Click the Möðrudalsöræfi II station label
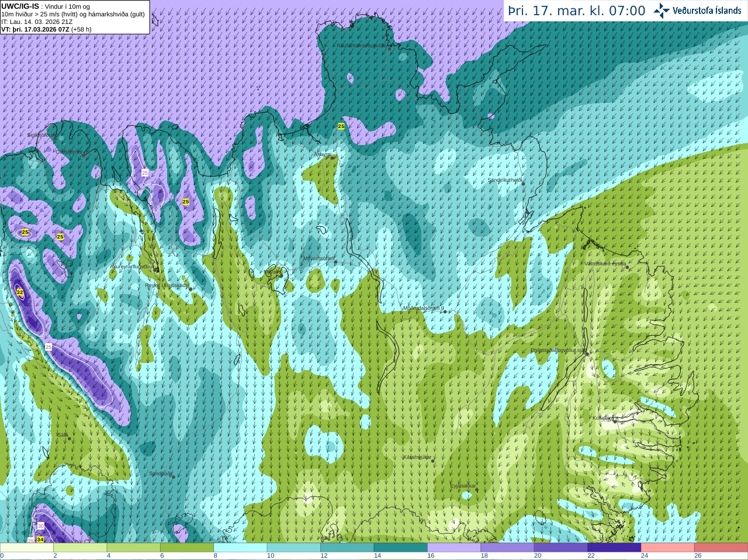The image size is (748, 560). pyautogui.click(x=423, y=308)
